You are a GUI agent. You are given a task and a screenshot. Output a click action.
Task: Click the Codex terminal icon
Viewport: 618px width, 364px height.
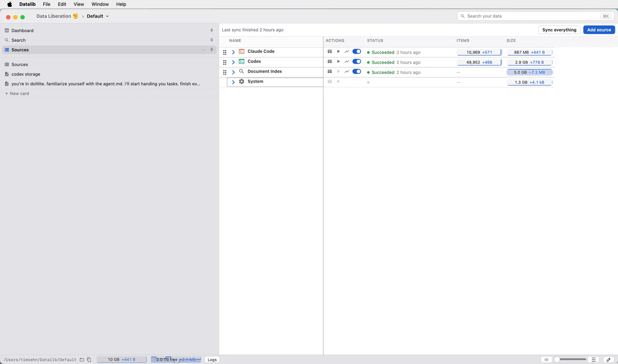[x=241, y=61]
